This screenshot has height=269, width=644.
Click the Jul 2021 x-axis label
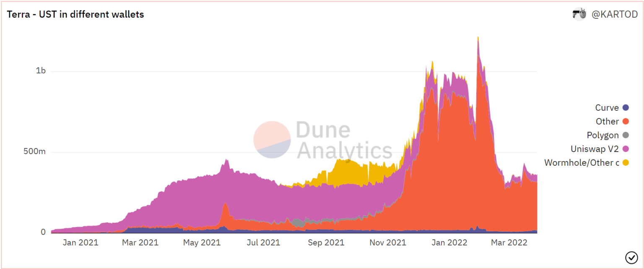[x=264, y=243]
